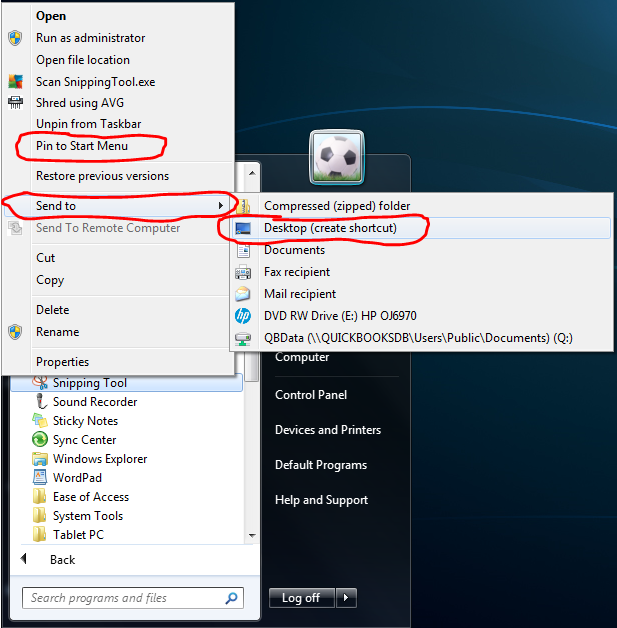This screenshot has width=617, height=628.
Task: Click the Tablet PC folder icon
Action: 40,535
